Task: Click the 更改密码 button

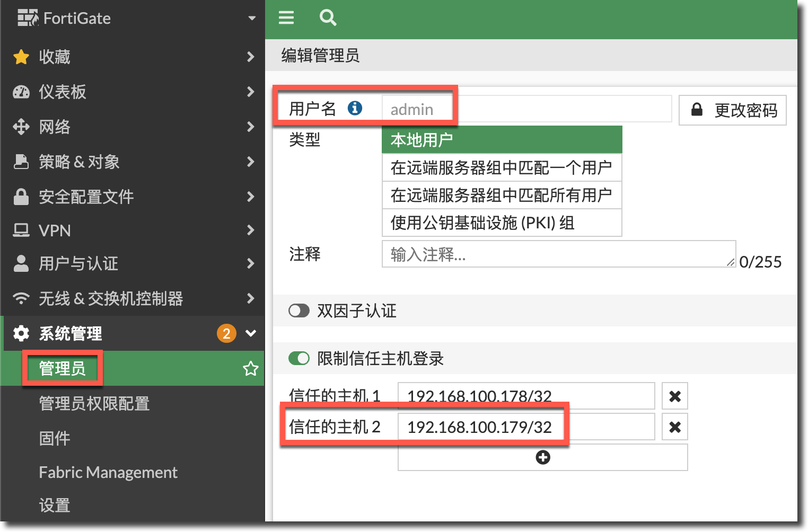Action: pos(732,110)
